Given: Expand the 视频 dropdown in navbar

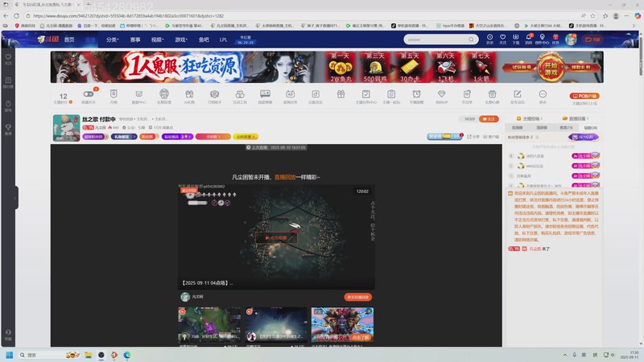Looking at the screenshot, I should 157,39.
